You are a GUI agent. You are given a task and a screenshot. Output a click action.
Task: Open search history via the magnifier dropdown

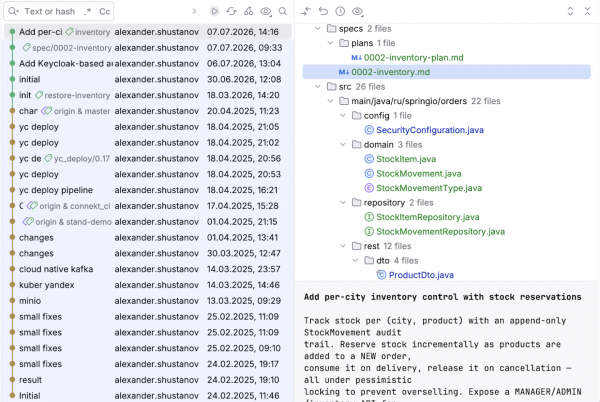[x=13, y=11]
